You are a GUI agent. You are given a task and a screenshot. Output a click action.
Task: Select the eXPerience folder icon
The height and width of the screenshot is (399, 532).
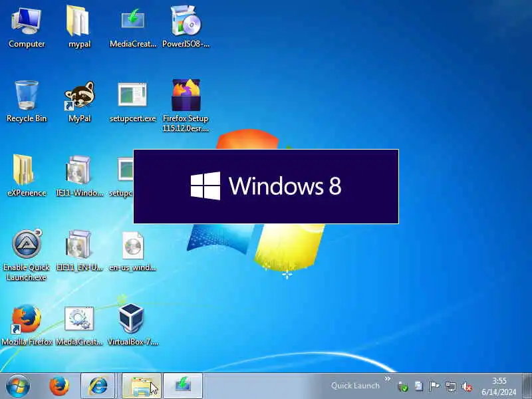tap(27, 176)
